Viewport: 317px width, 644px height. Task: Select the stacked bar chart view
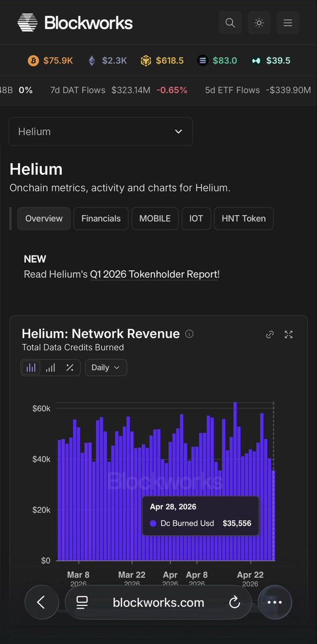31,368
